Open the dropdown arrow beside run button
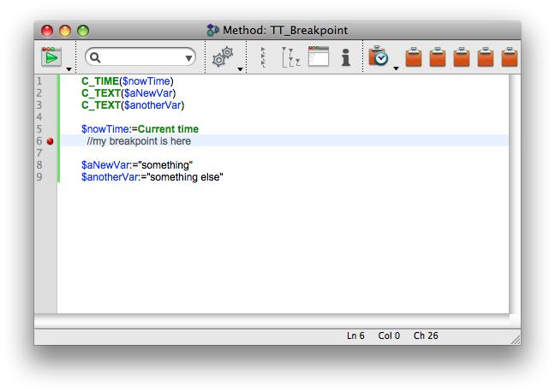The image size is (555, 392). point(69,68)
